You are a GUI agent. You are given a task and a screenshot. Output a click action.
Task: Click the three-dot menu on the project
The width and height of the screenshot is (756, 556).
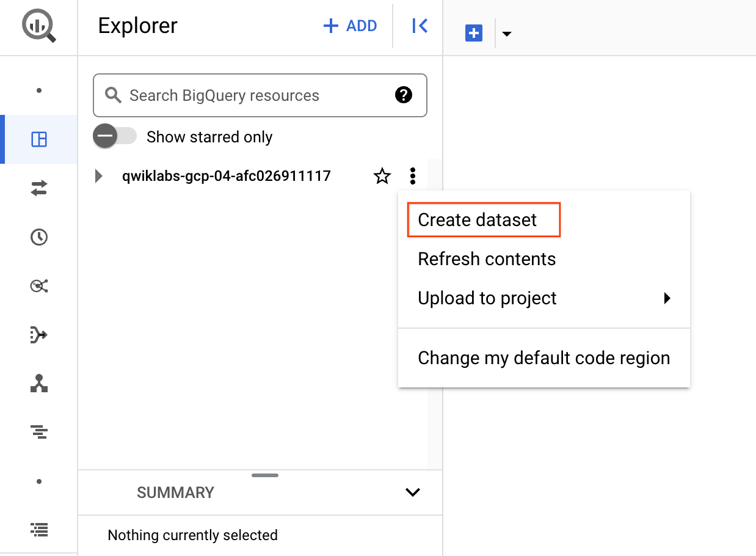click(x=413, y=176)
